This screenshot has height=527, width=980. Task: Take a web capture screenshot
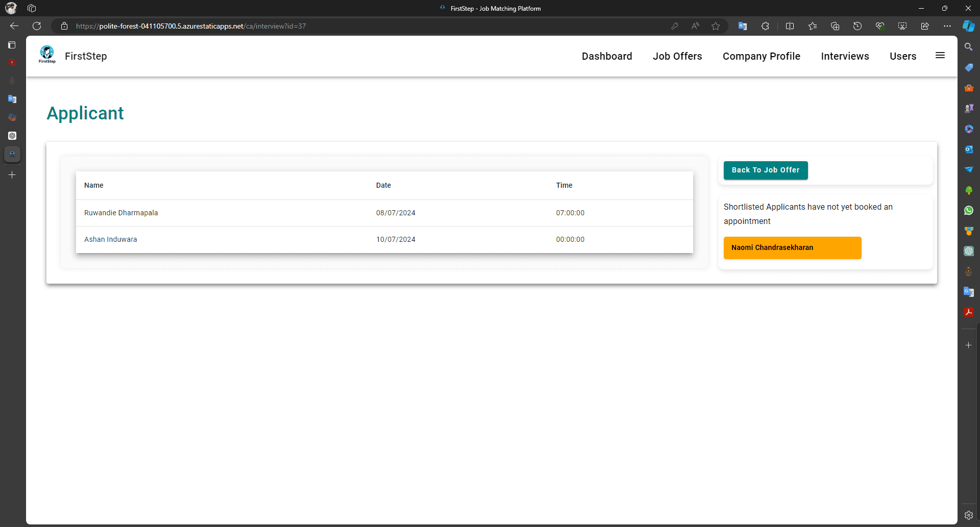902,26
